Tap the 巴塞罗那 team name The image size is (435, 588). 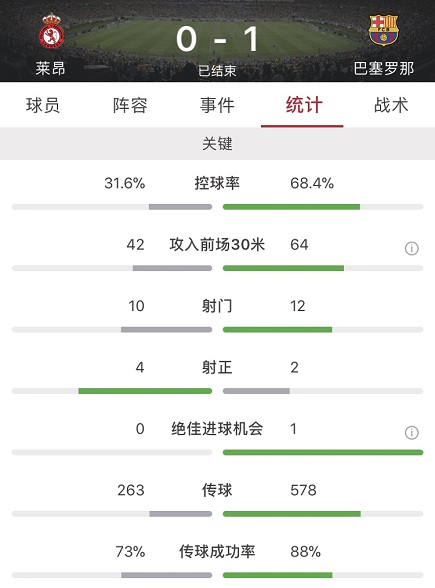[384, 68]
